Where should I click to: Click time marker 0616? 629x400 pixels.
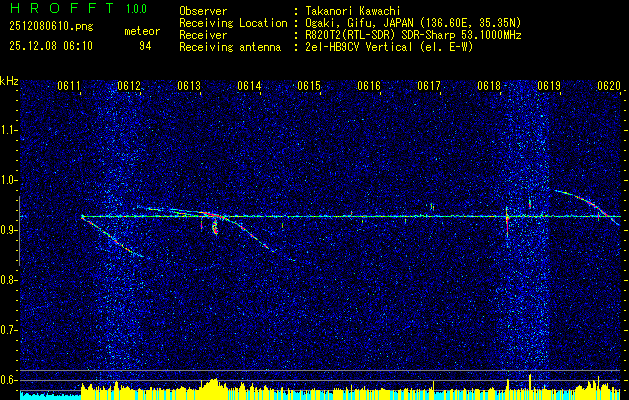tap(369, 86)
